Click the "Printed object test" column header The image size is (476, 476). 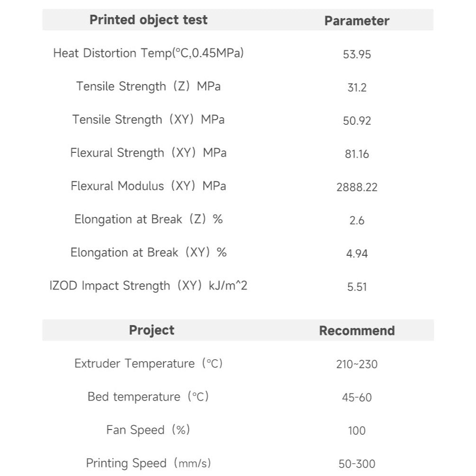tap(149, 20)
